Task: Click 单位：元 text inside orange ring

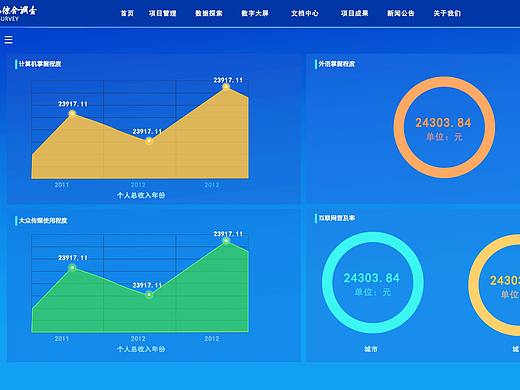Action: coord(444,137)
